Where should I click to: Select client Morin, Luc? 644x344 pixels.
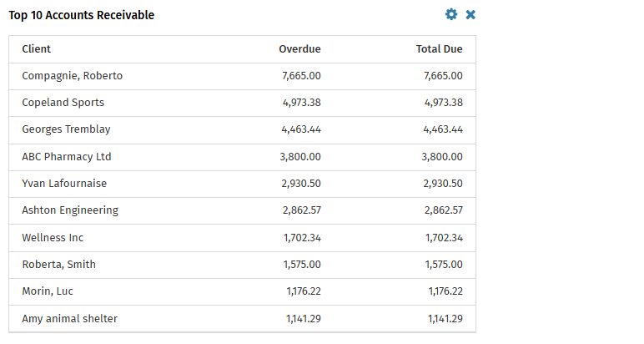[48, 291]
